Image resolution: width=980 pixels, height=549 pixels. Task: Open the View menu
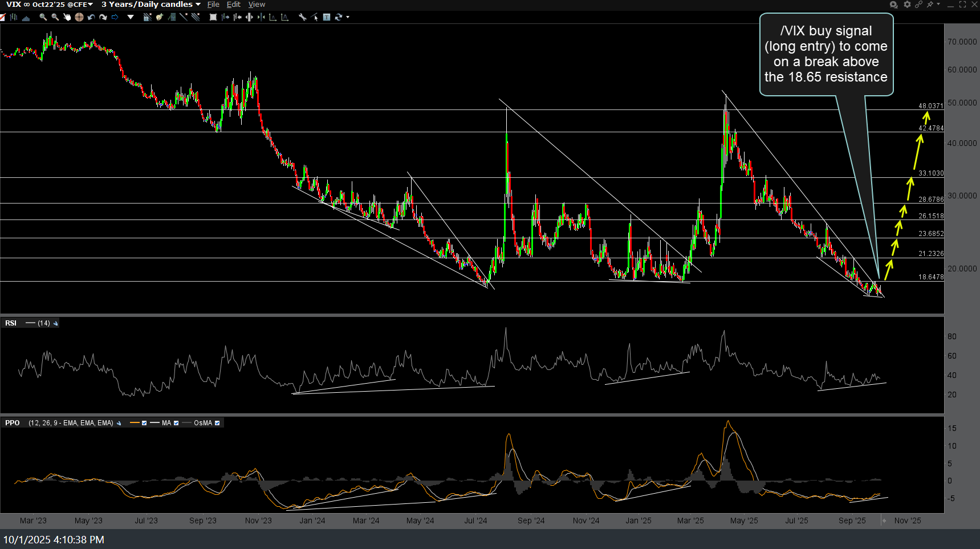(x=257, y=4)
